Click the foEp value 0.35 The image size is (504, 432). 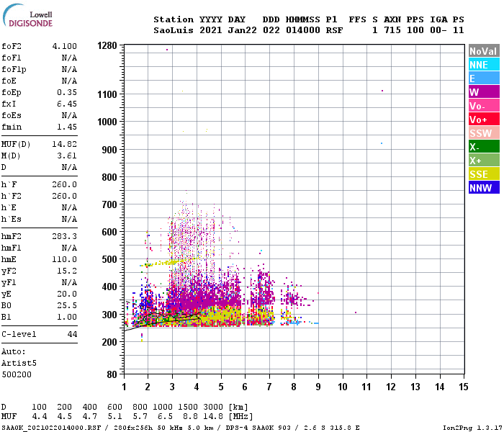67,93
